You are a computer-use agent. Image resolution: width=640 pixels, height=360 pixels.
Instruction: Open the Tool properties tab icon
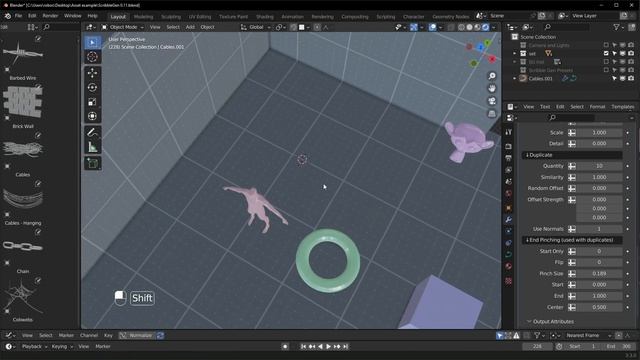click(509, 132)
